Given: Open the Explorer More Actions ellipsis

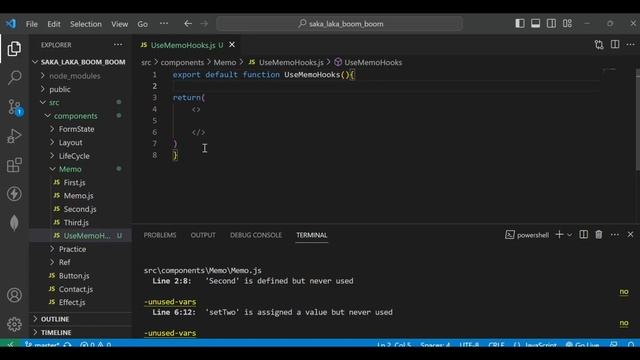Looking at the screenshot, I should (x=118, y=44).
